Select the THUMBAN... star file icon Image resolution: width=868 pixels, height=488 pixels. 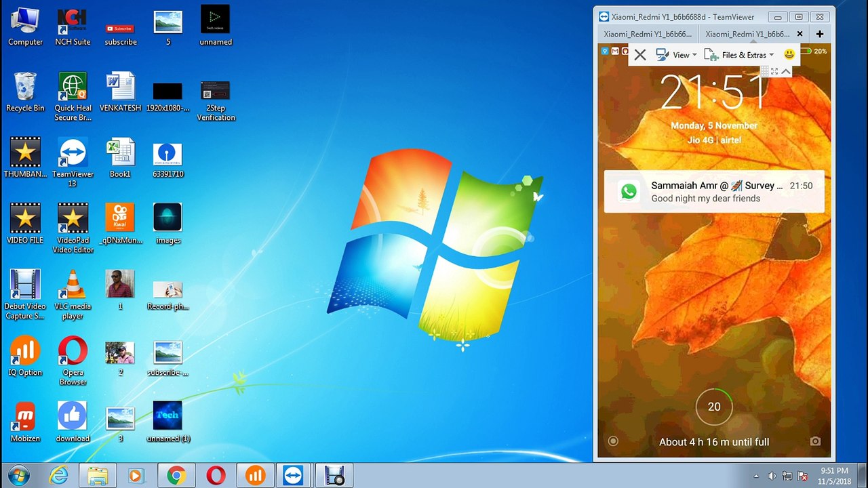[x=25, y=158]
